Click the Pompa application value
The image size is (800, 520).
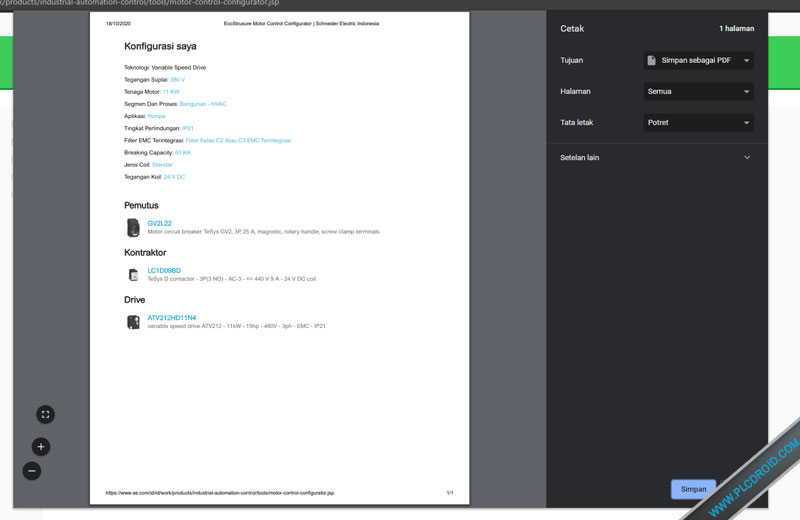[x=156, y=116]
